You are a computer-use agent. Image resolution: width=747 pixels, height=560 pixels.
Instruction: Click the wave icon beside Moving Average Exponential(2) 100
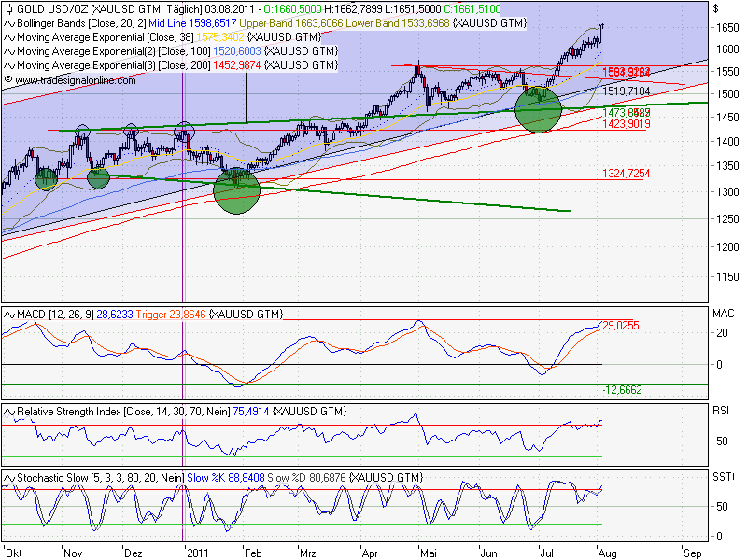click(9, 51)
